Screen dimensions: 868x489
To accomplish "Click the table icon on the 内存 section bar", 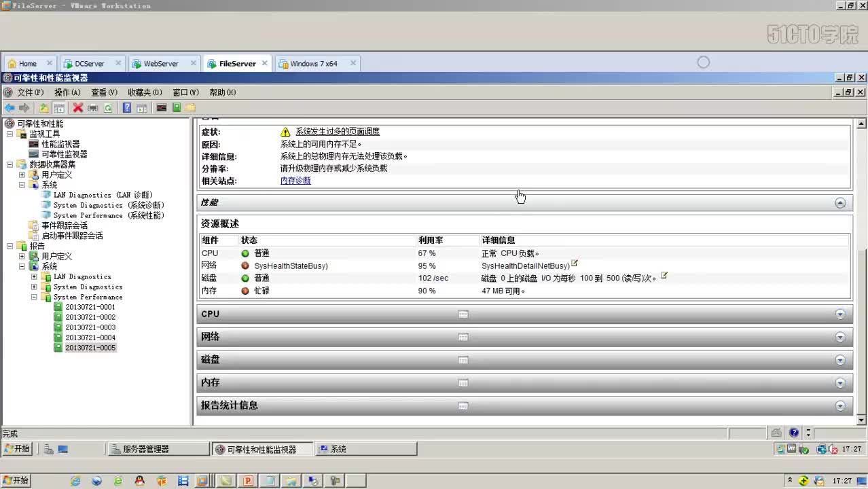I will [x=463, y=383].
